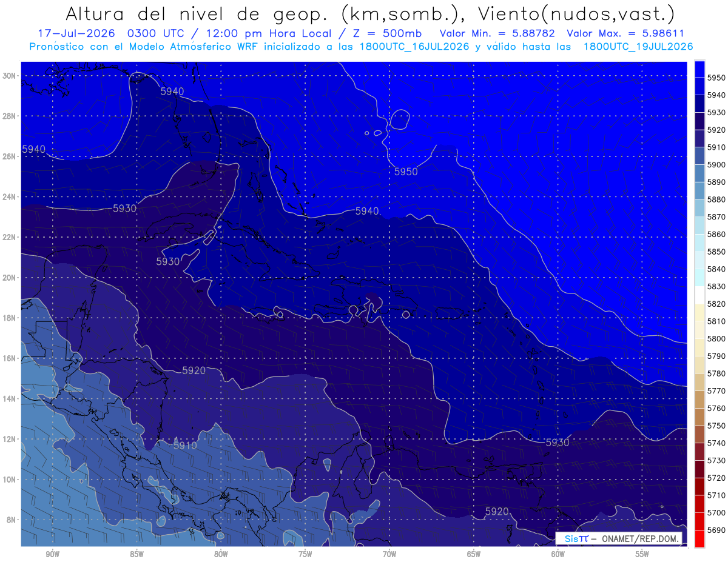Click the color bar value "5860"
The height and width of the screenshot is (562, 728).
(716, 234)
